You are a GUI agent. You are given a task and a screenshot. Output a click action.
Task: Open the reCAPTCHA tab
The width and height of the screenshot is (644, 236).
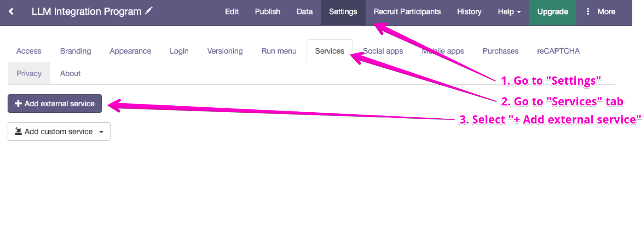pos(558,51)
